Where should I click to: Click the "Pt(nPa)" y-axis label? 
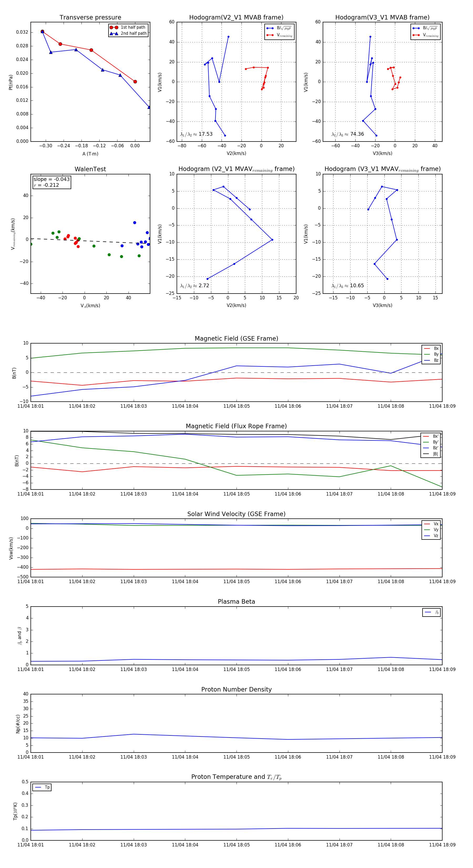11,82
